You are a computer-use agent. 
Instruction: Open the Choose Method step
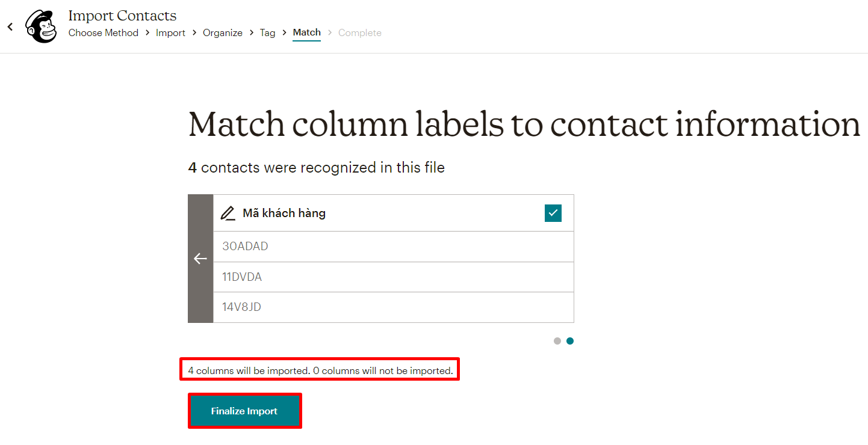(103, 32)
